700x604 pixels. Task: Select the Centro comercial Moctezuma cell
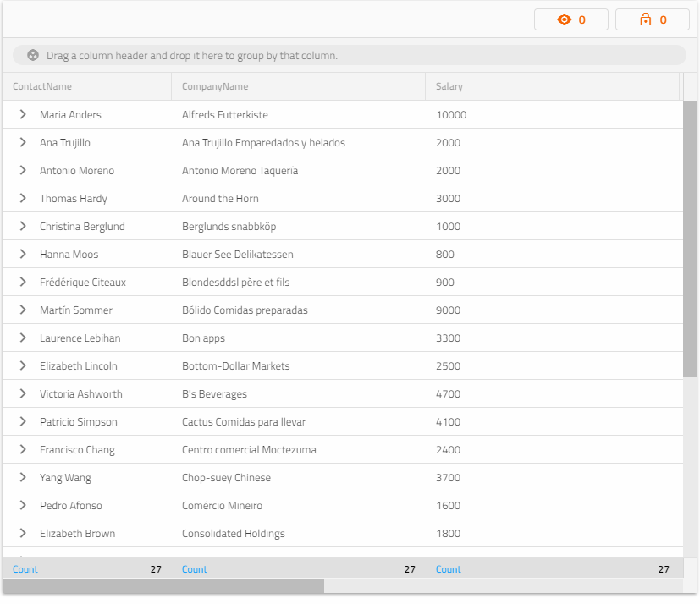point(298,449)
